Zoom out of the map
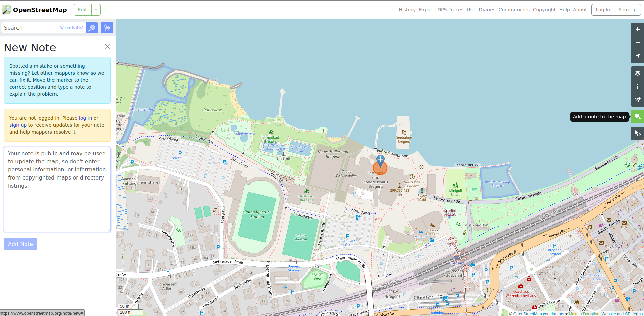644x316 pixels. point(637,43)
